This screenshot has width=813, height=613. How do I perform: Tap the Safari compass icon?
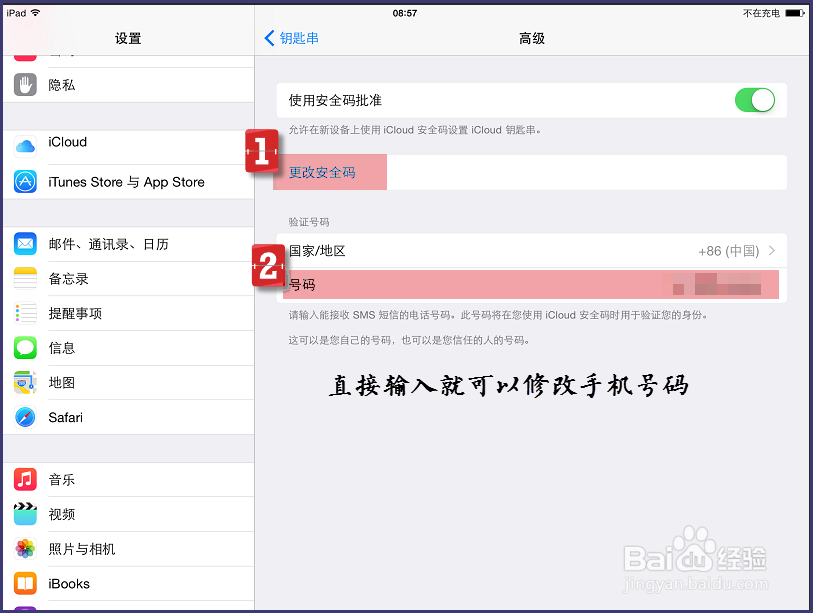coord(25,417)
